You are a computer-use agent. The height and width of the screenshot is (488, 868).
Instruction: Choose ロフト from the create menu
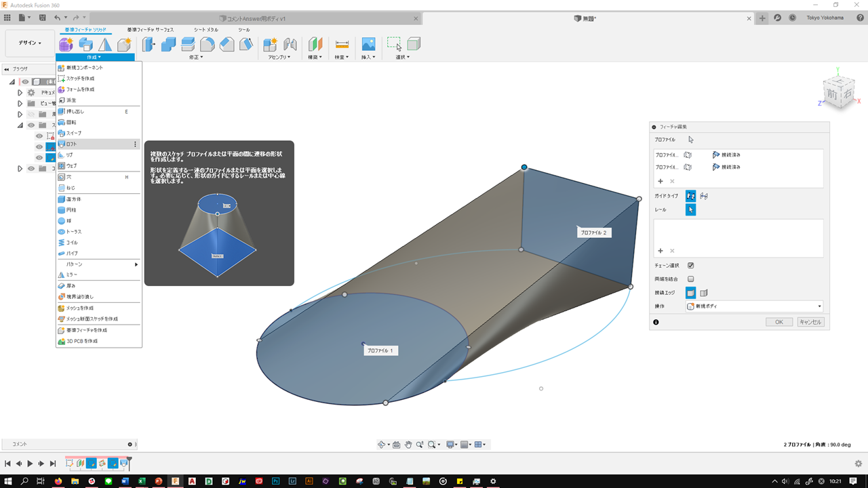tap(99, 144)
